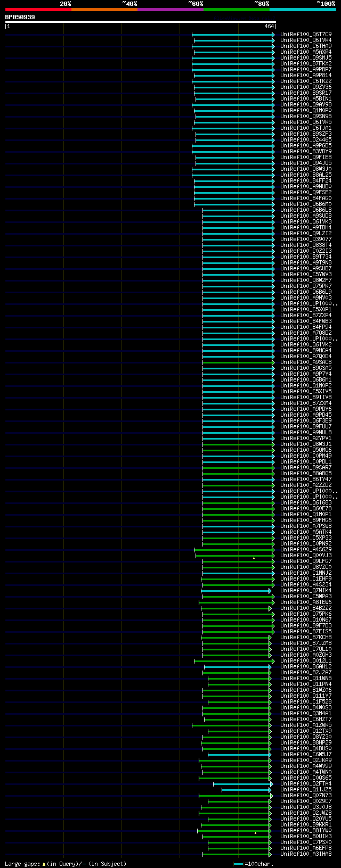This screenshot has width=341, height=868.
Task: Select the query name BP050939
Action: click(x=20, y=17)
